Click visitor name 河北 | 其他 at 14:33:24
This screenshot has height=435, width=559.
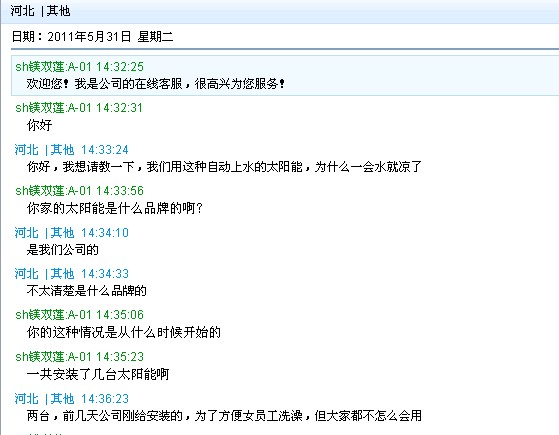[x=44, y=150]
